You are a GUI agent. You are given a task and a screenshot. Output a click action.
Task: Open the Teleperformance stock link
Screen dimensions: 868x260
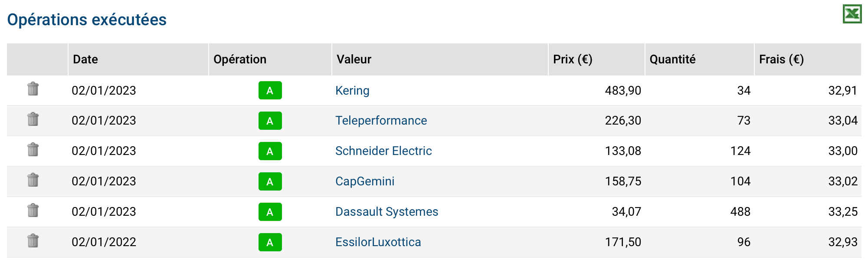381,120
